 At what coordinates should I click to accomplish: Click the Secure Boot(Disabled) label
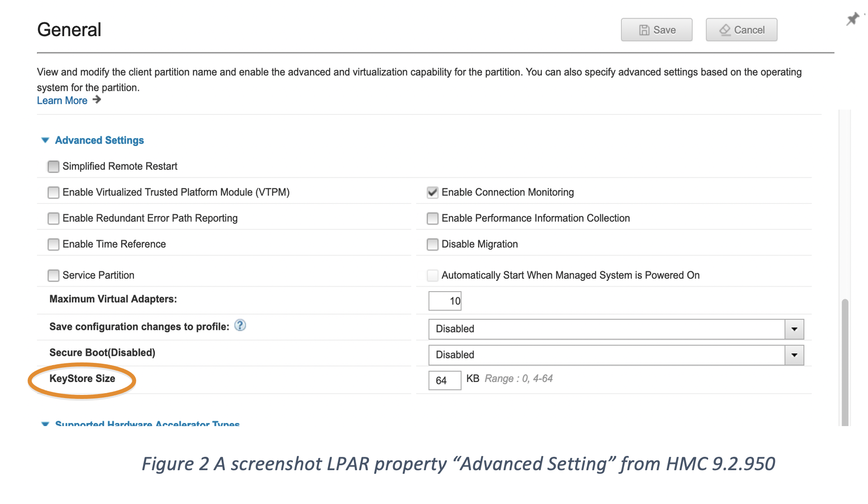[102, 353]
